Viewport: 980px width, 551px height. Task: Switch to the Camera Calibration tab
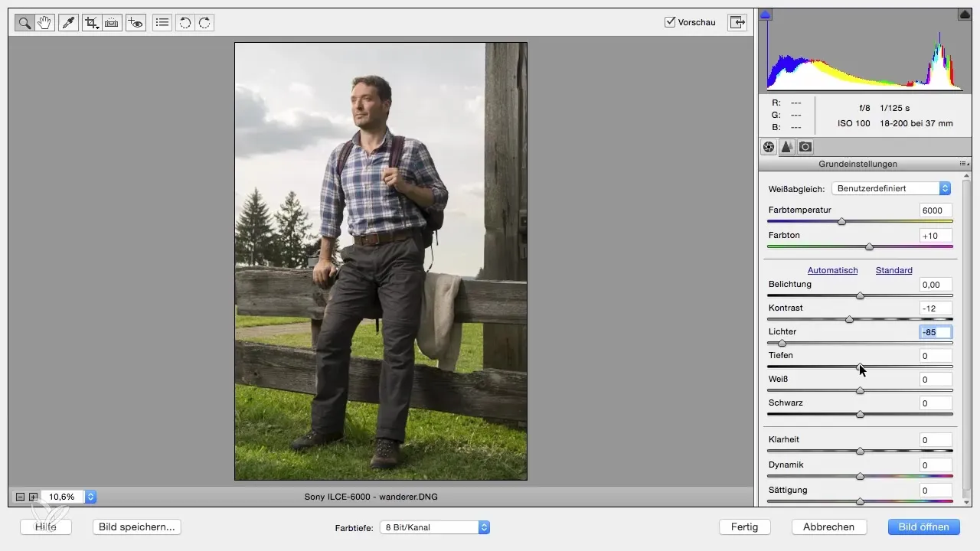point(805,147)
